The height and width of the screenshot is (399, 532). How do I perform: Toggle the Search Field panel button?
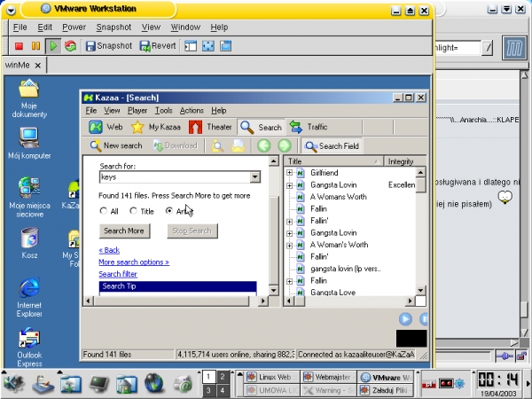pyautogui.click(x=332, y=146)
